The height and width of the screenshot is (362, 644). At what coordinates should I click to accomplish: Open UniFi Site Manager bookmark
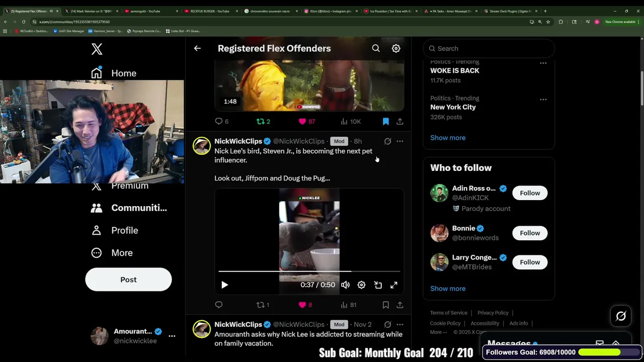pos(69,31)
